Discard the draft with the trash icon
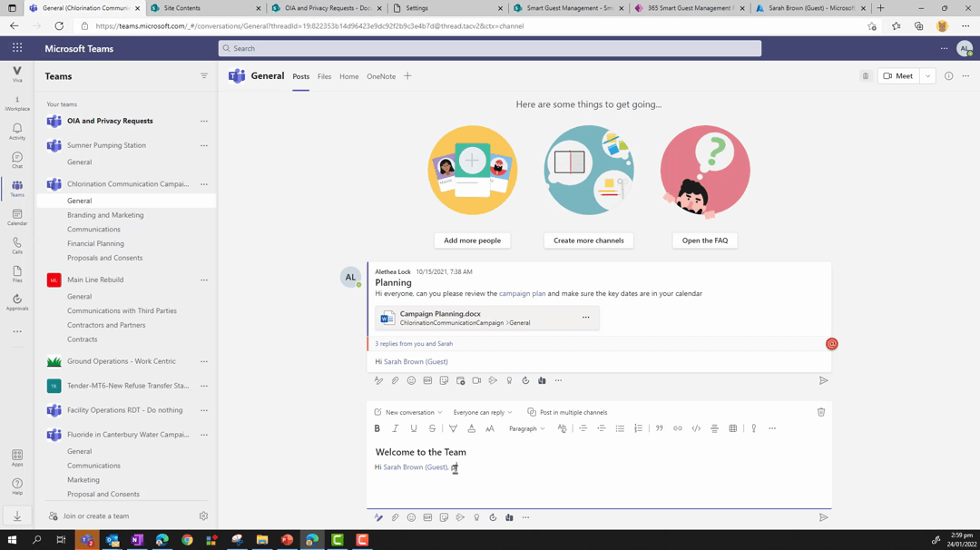The image size is (980, 550). tap(821, 412)
